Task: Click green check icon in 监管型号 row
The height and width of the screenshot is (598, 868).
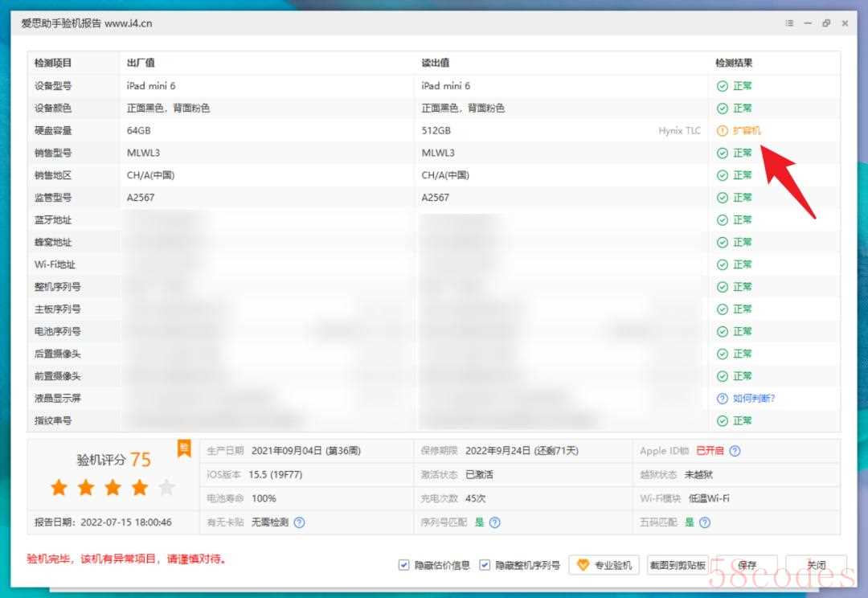Action: [x=723, y=198]
